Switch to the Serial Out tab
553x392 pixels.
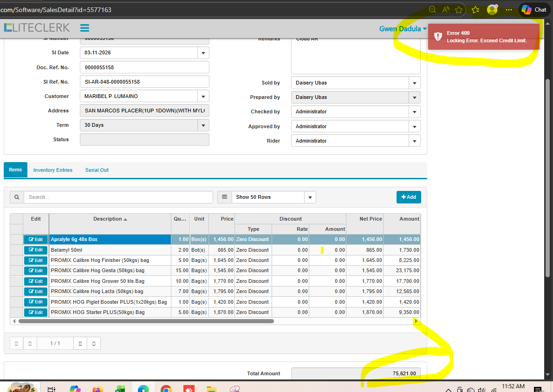click(x=97, y=170)
